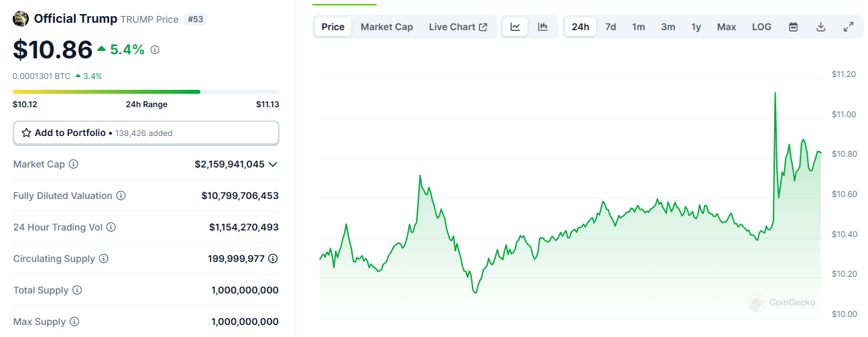Click the 24h Range progress bar
Screen dimensions: 868x337
coord(146,91)
